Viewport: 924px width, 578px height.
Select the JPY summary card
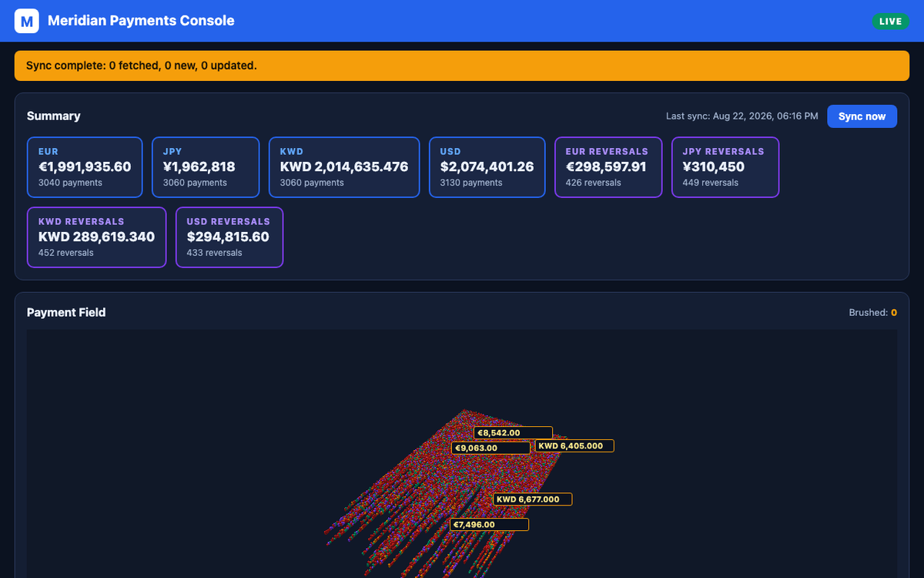coord(206,167)
